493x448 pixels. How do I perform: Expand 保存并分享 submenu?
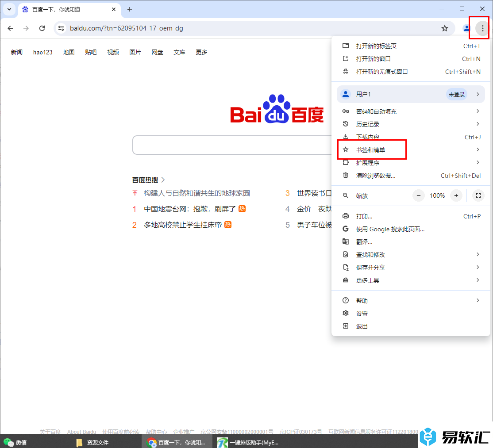(x=411, y=268)
